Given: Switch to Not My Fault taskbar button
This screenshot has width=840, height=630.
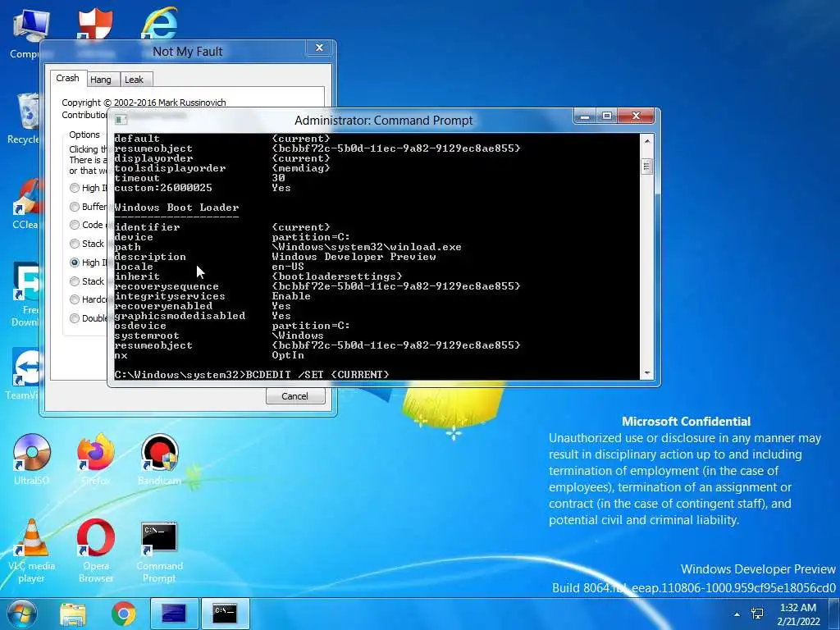Looking at the screenshot, I should tap(174, 614).
